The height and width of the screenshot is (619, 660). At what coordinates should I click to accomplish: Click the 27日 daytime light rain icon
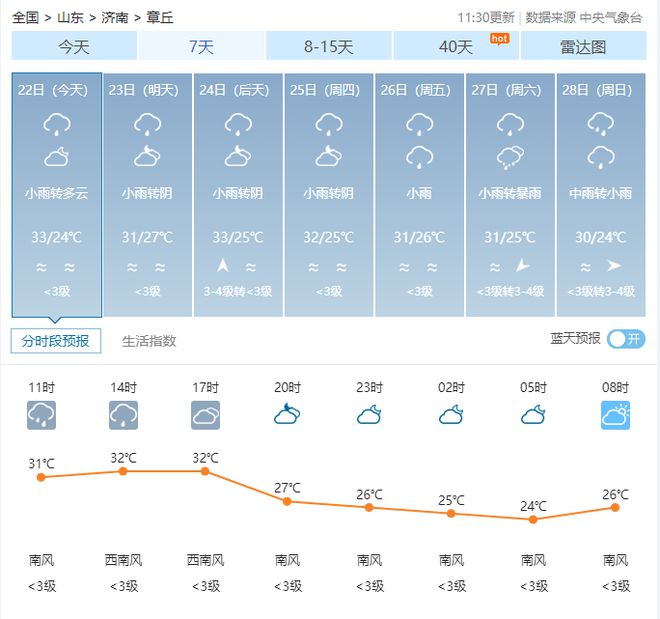[x=510, y=124]
